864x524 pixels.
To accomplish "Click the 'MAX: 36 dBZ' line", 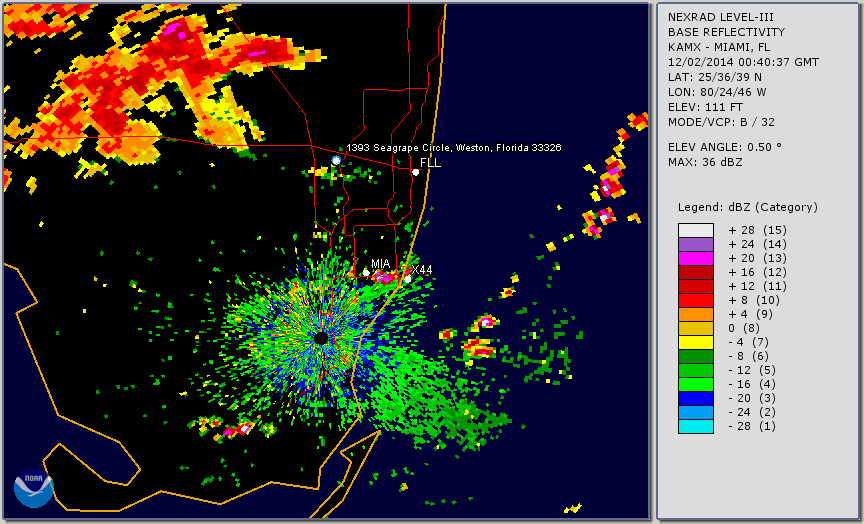I will pos(705,162).
